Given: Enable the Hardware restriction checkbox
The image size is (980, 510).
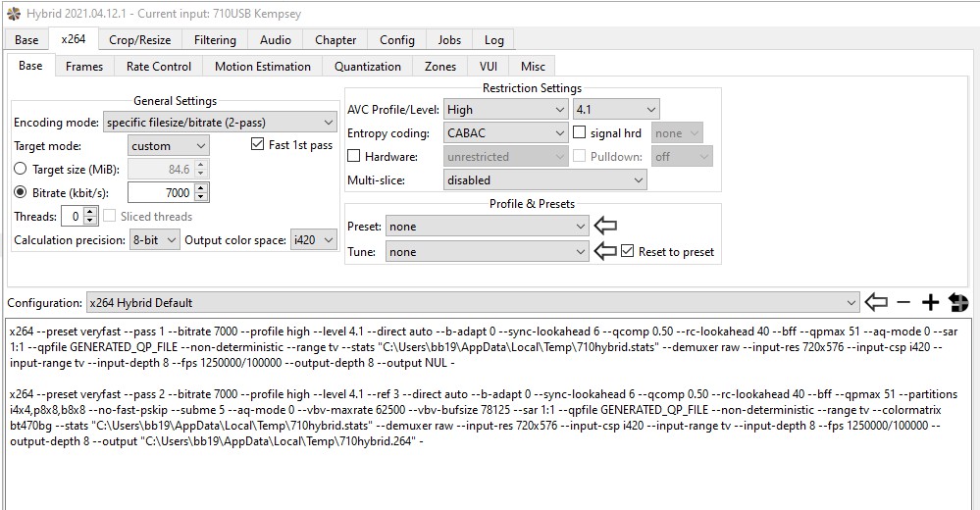Looking at the screenshot, I should coord(354,156).
